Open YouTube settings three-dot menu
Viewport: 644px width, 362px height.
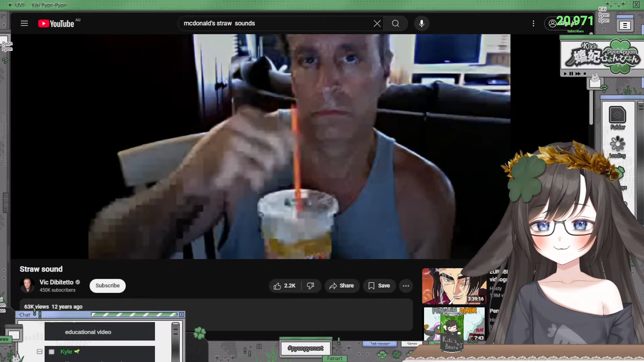tap(533, 23)
